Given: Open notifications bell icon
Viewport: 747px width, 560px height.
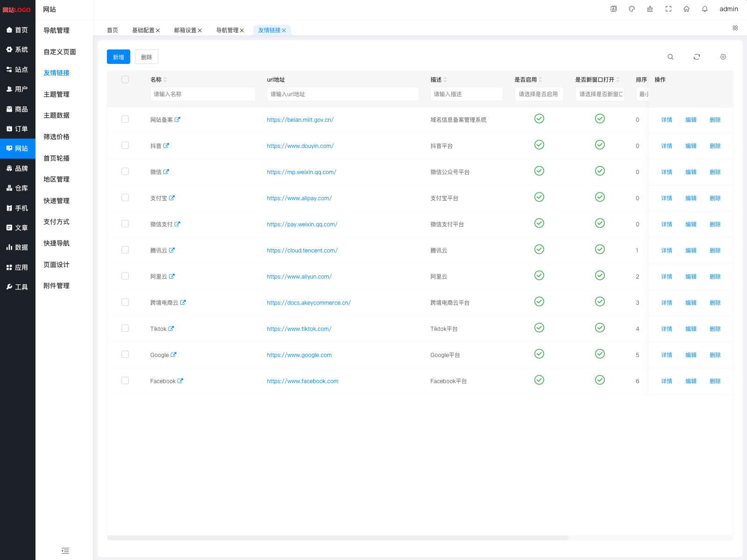Looking at the screenshot, I should tap(705, 9).
